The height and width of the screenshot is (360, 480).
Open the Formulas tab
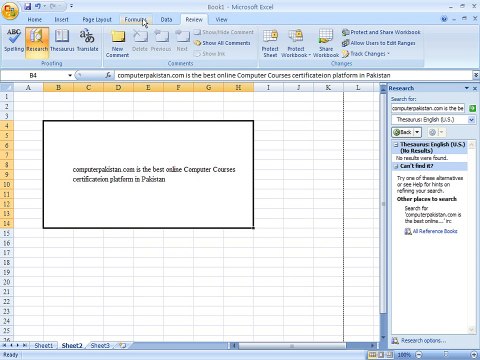(x=135, y=20)
